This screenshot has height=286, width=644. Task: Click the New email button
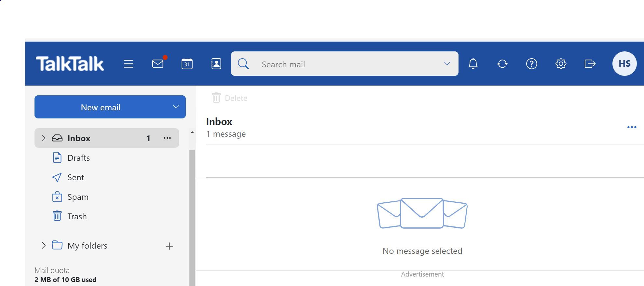pos(101,107)
